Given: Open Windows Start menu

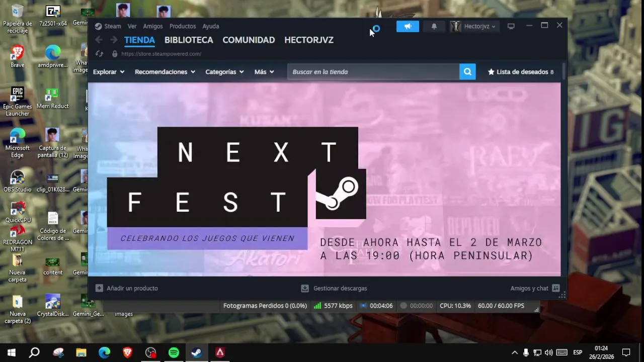Looking at the screenshot, I should tap(11, 352).
